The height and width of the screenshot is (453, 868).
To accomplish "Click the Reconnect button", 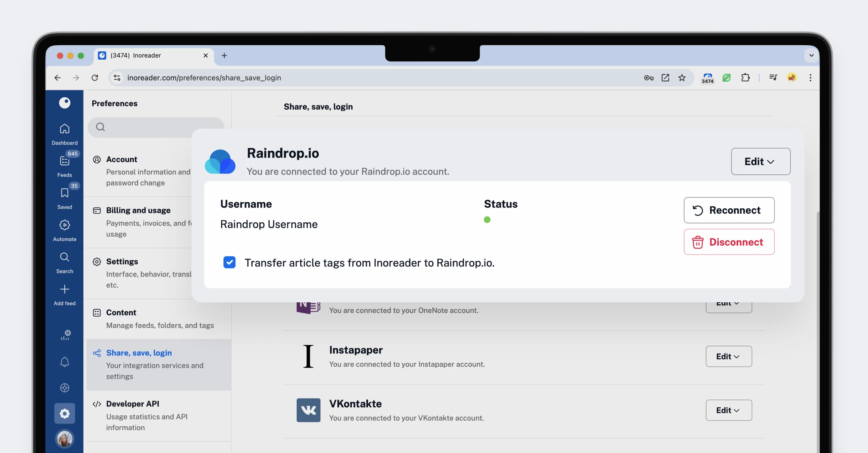I will (x=729, y=210).
